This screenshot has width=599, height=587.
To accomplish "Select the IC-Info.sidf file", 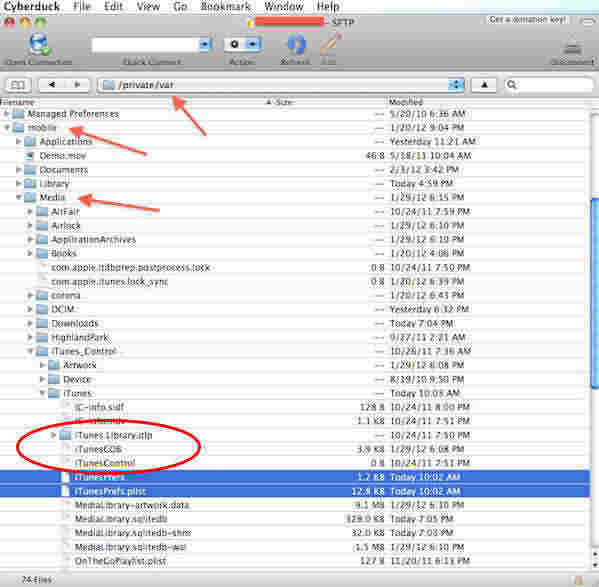I will click(99, 408).
